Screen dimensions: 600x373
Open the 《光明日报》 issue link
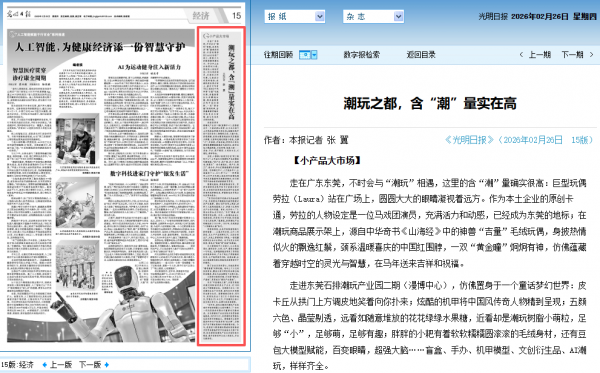[470, 140]
